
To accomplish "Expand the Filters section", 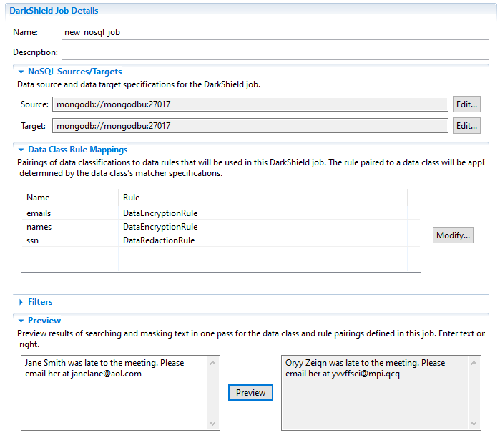I will pyautogui.click(x=21, y=302).
